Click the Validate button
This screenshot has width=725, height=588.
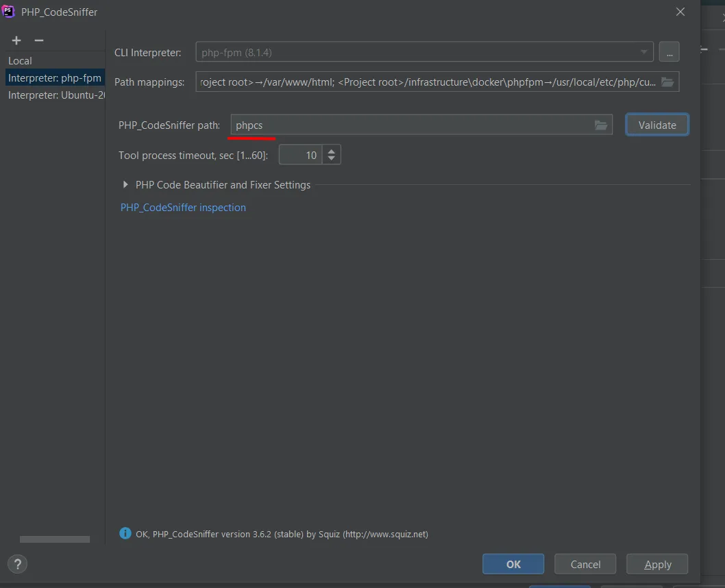point(657,125)
